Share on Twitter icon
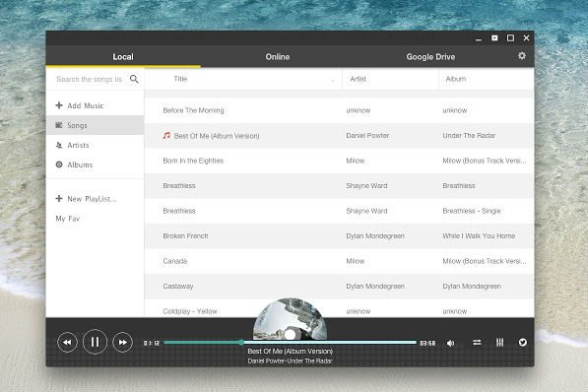The height and width of the screenshot is (392, 588). point(522,342)
